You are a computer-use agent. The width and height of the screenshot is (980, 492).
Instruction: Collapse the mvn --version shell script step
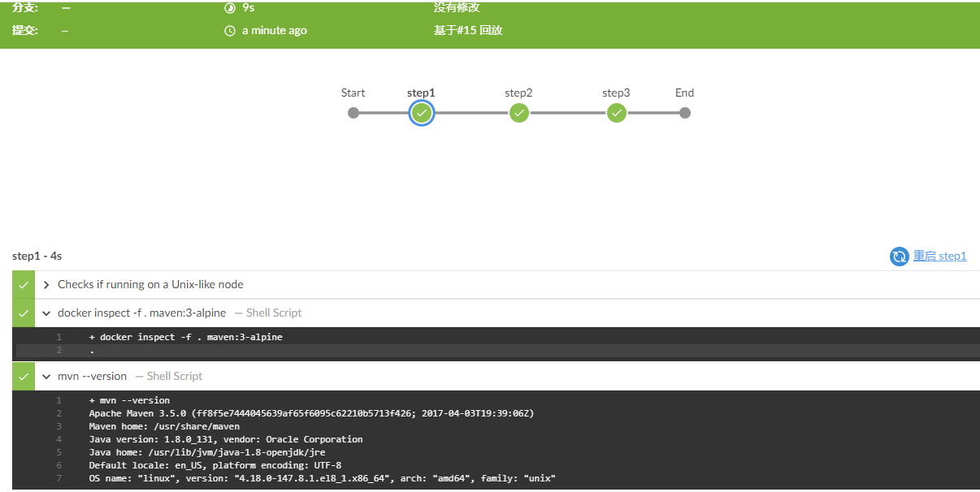pos(46,376)
